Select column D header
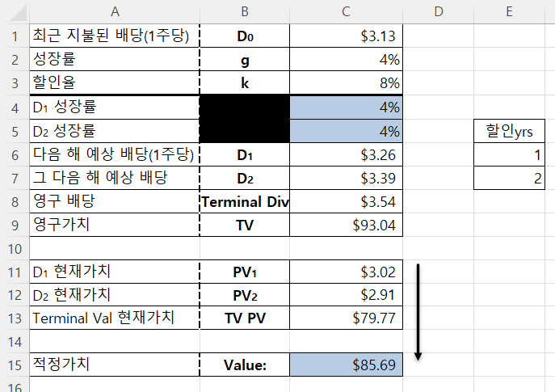Viewport: 555px width, 392px height. point(438,11)
